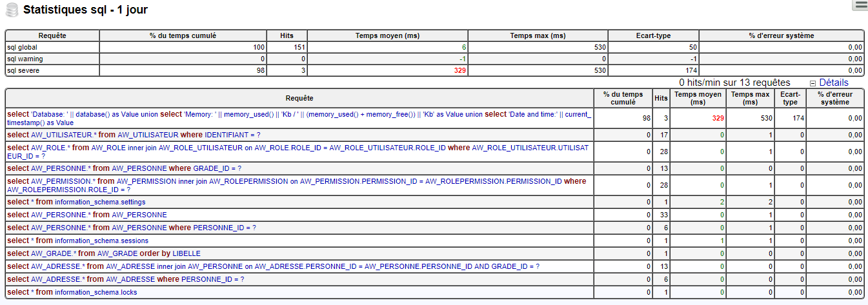Click the minus icon next to Détails

(x=812, y=83)
